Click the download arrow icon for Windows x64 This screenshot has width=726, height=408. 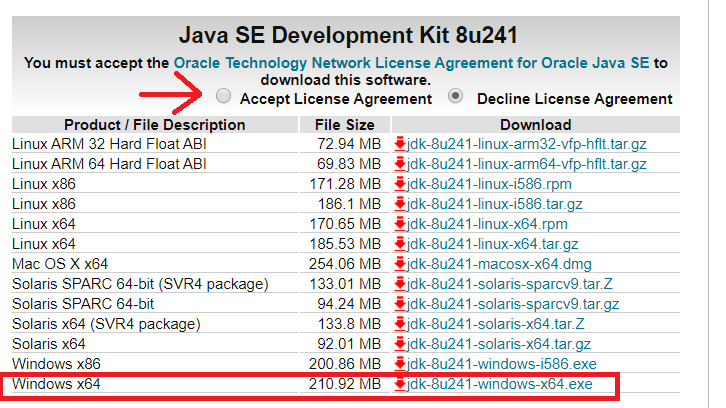(400, 384)
